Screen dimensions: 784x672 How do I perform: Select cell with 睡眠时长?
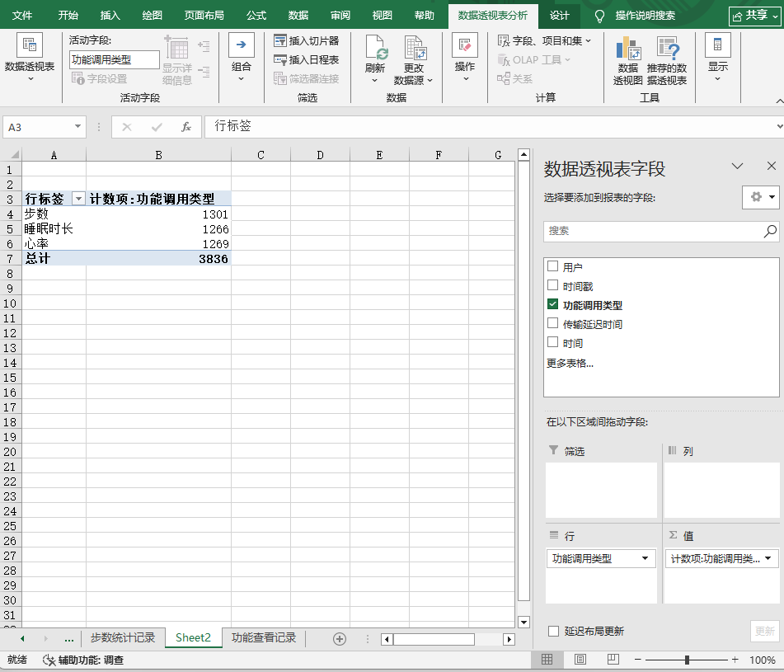coord(54,229)
